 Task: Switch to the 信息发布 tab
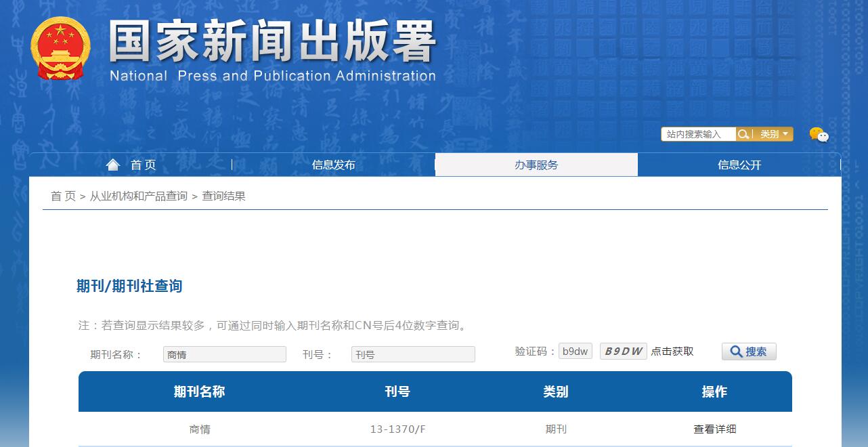pos(333,164)
